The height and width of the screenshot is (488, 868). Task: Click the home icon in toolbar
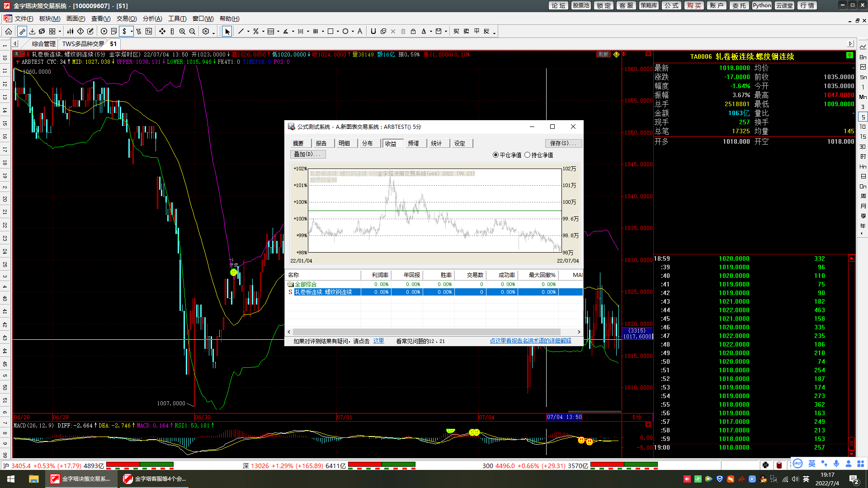point(9,31)
